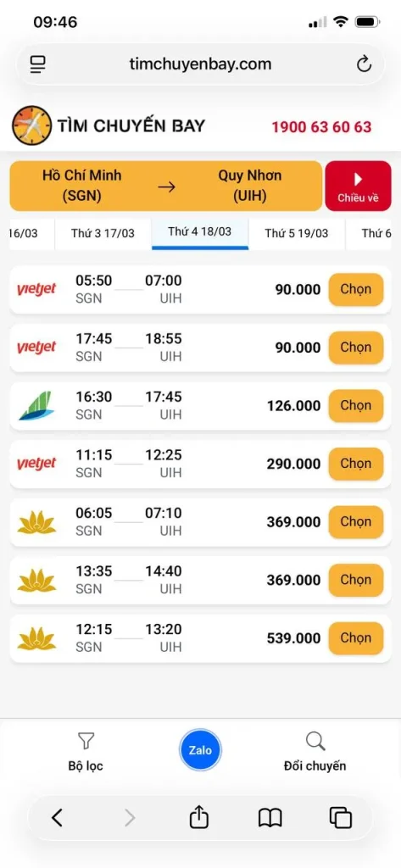Select the Thứ 4 18/03 date tab
The width and height of the screenshot is (401, 868).
coord(200,232)
